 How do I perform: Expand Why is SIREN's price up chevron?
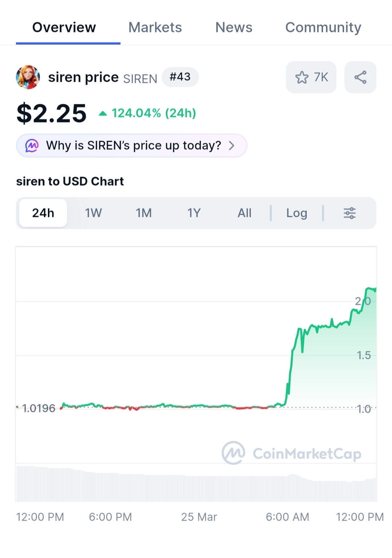click(x=232, y=146)
